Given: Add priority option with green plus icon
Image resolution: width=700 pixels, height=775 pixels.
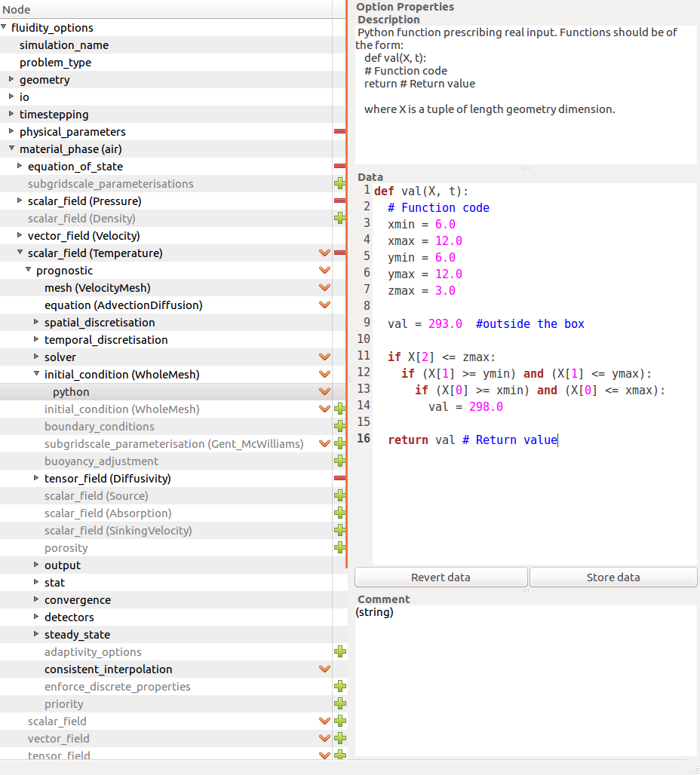Looking at the screenshot, I should click(x=340, y=703).
